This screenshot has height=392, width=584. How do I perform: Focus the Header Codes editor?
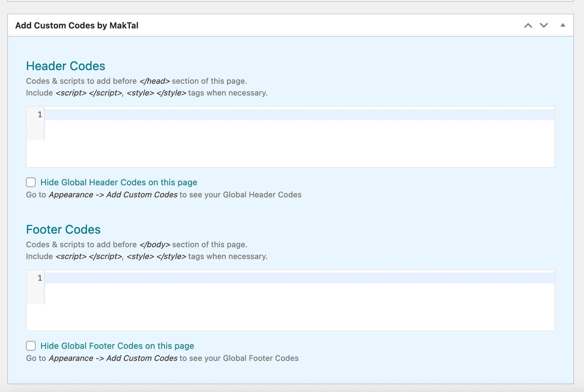coord(291,137)
